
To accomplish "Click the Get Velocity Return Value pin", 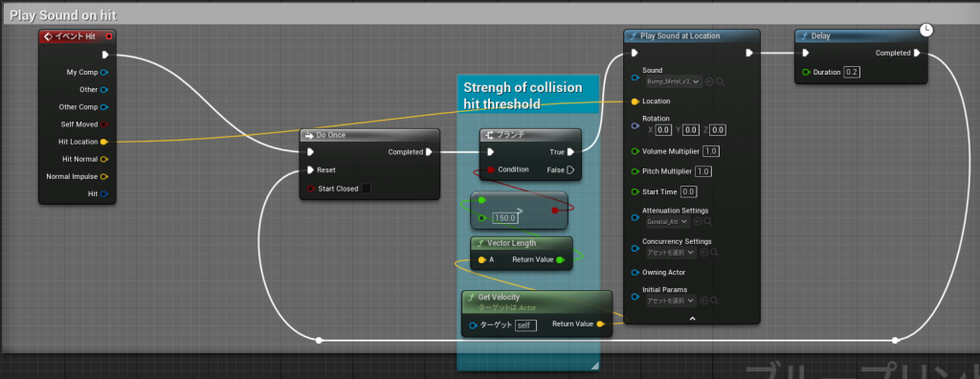I will pos(600,323).
